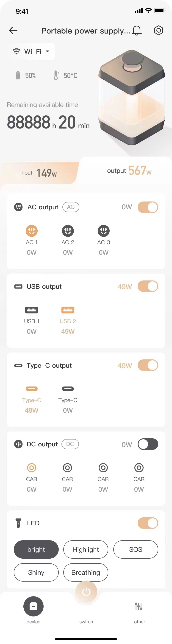The image size is (172, 644).
Task: Select the Breathing LED mode
Action: point(86,572)
